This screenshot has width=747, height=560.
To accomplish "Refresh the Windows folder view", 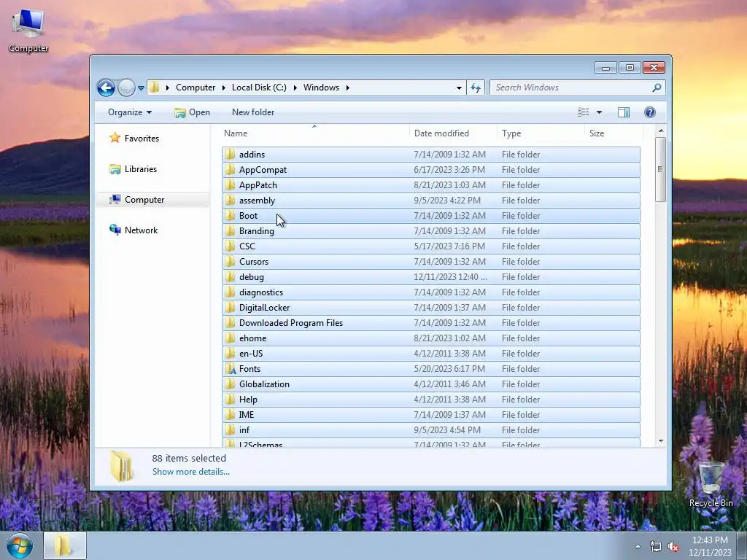I will click(x=476, y=87).
